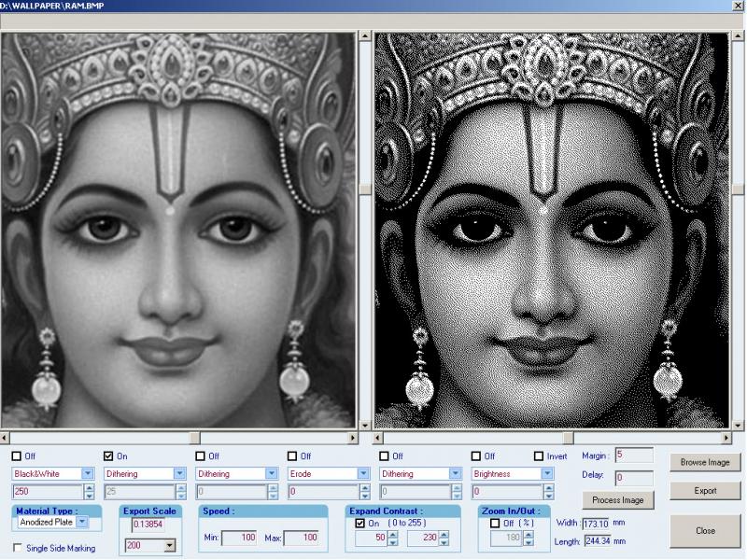Close the dialog with the Close button
Screen dimensions: 747x560
[705, 530]
